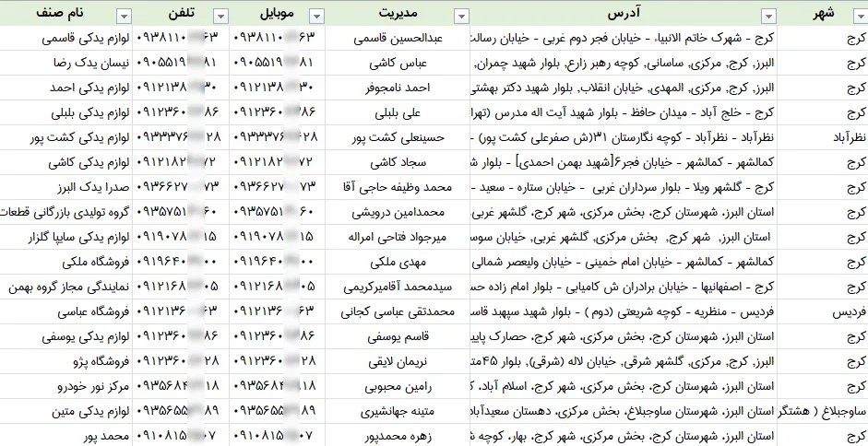This screenshot has height=446, width=868.
Task: Select the cell مرکز نور خودرو
Action: (65, 387)
